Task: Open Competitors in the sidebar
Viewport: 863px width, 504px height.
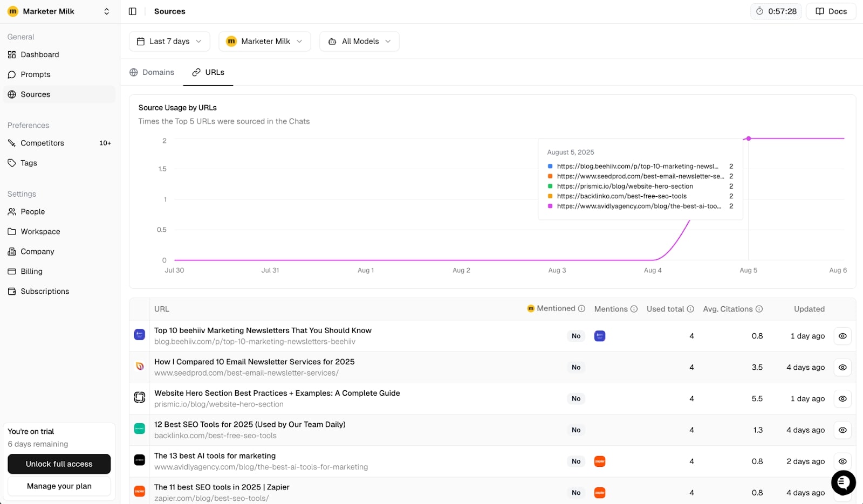Action: tap(59, 143)
